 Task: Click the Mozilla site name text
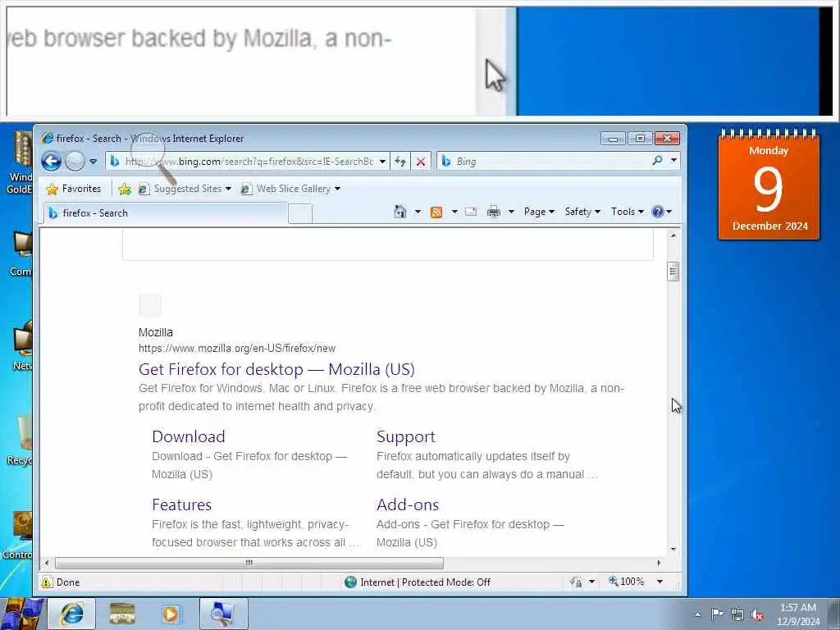(x=156, y=332)
